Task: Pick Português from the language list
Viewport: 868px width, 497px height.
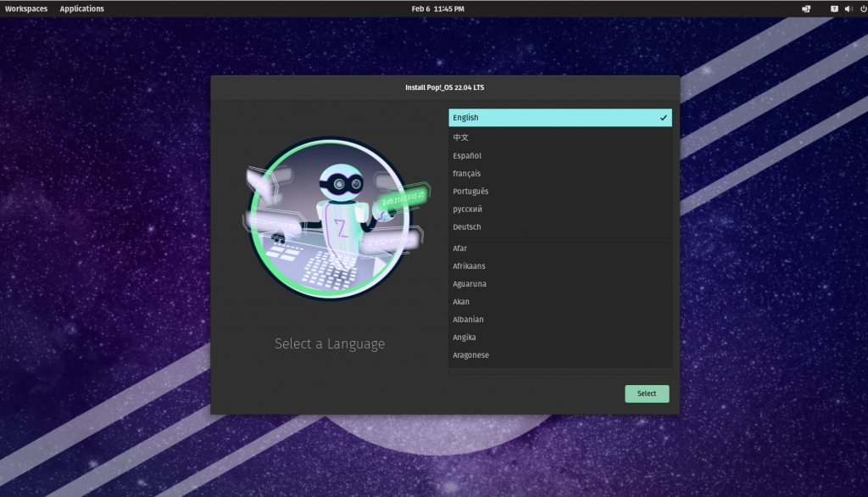Action: (560, 191)
